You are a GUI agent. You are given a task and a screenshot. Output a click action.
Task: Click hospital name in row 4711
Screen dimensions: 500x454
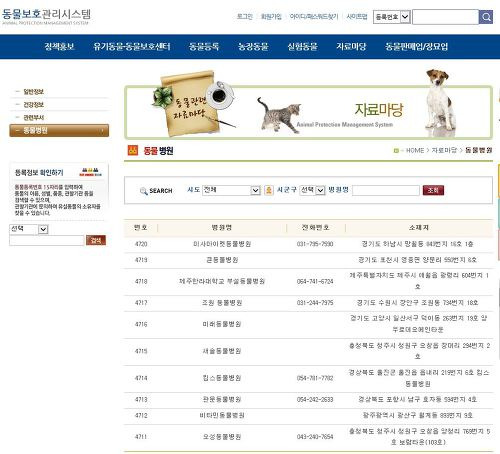(x=222, y=437)
